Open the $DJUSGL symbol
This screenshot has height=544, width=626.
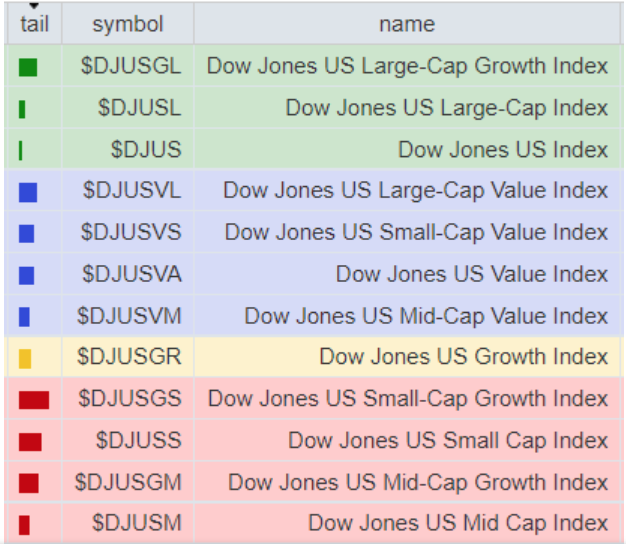pos(131,67)
